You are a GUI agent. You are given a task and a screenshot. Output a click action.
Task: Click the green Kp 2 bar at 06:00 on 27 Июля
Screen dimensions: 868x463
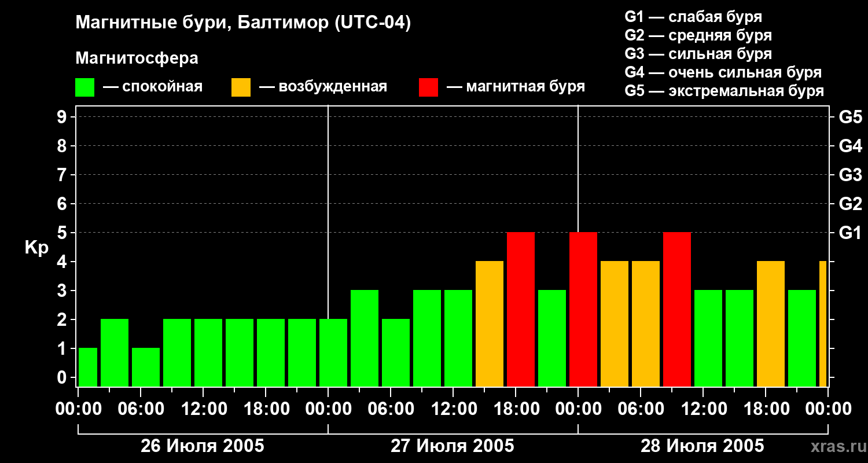396,352
